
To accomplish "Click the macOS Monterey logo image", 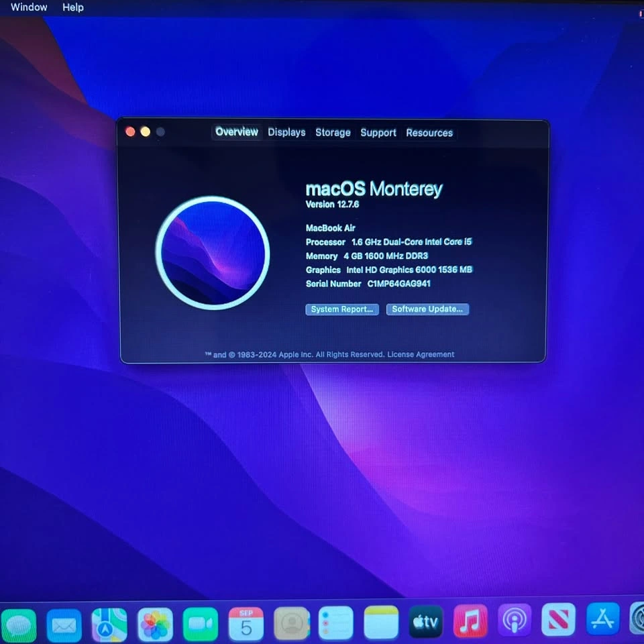I will click(213, 253).
